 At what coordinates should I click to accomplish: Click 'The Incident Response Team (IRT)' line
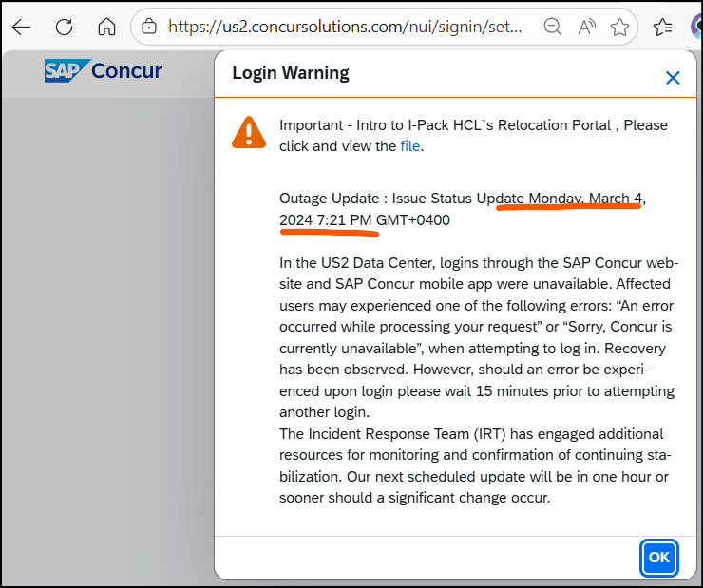click(471, 434)
